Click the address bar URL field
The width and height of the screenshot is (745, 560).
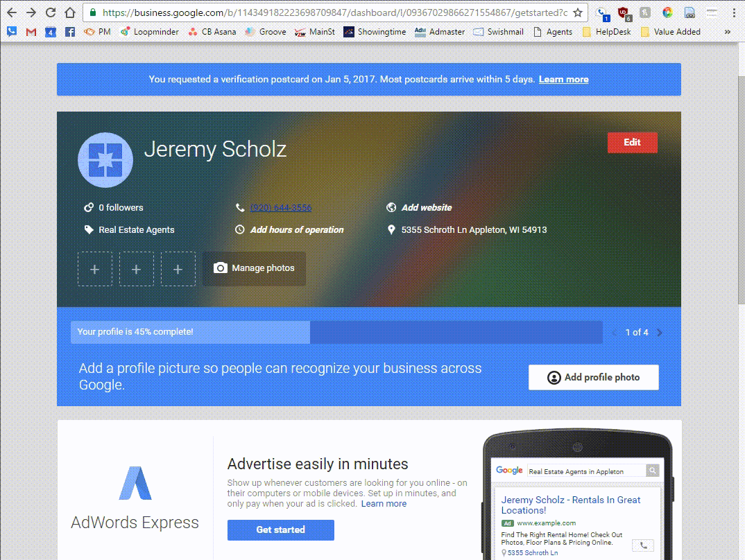tap(335, 12)
